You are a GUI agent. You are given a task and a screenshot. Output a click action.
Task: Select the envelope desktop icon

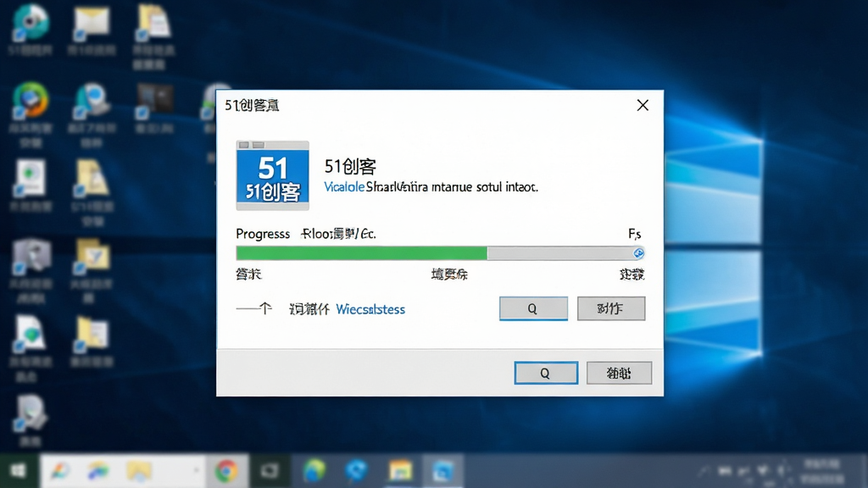pyautogui.click(x=92, y=23)
